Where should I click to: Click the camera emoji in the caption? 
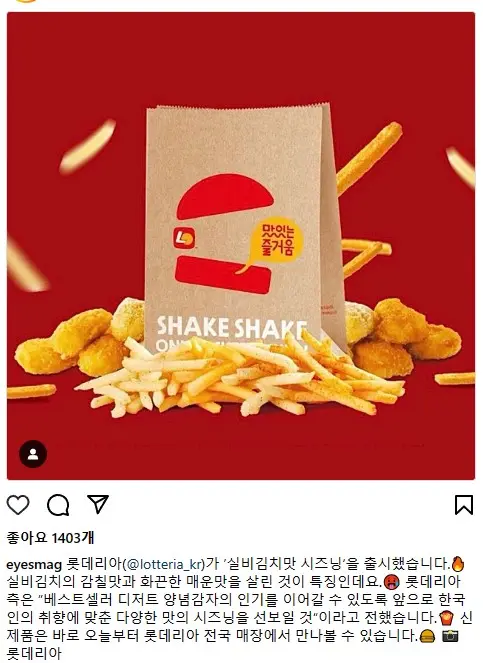pyautogui.click(x=450, y=636)
